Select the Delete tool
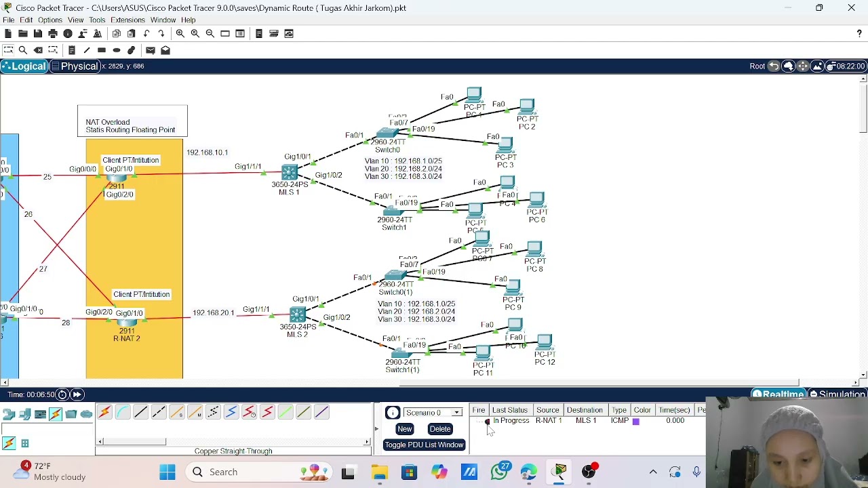 tap(38, 50)
